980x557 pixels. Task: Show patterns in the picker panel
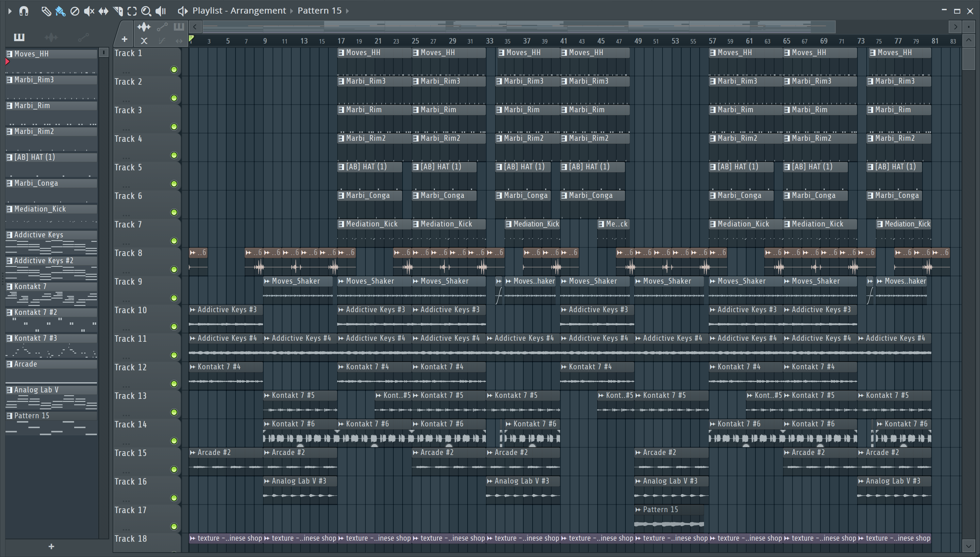19,37
